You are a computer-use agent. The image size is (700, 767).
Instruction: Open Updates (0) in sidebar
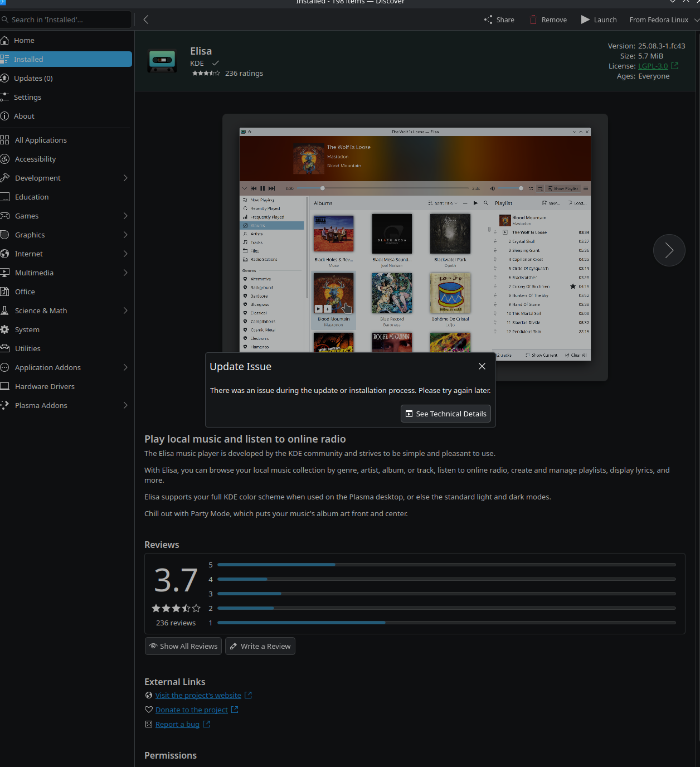click(33, 78)
